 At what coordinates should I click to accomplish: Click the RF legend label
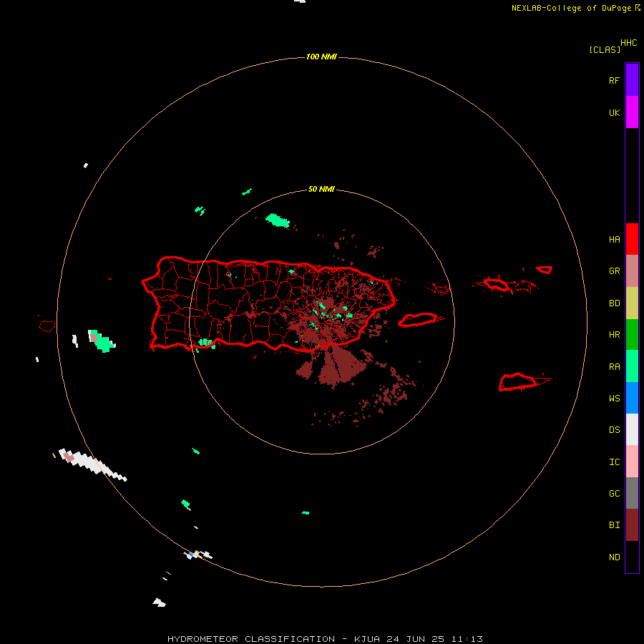click(614, 80)
